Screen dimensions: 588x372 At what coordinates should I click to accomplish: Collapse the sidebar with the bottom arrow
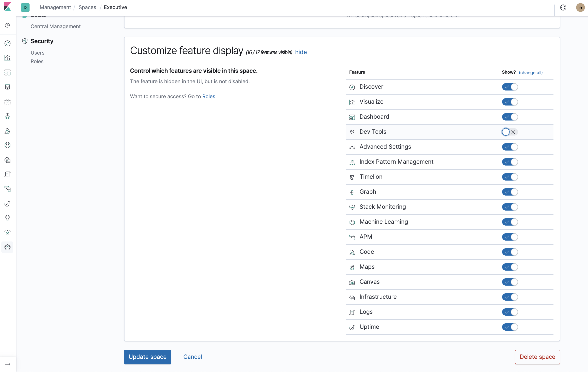[7, 364]
